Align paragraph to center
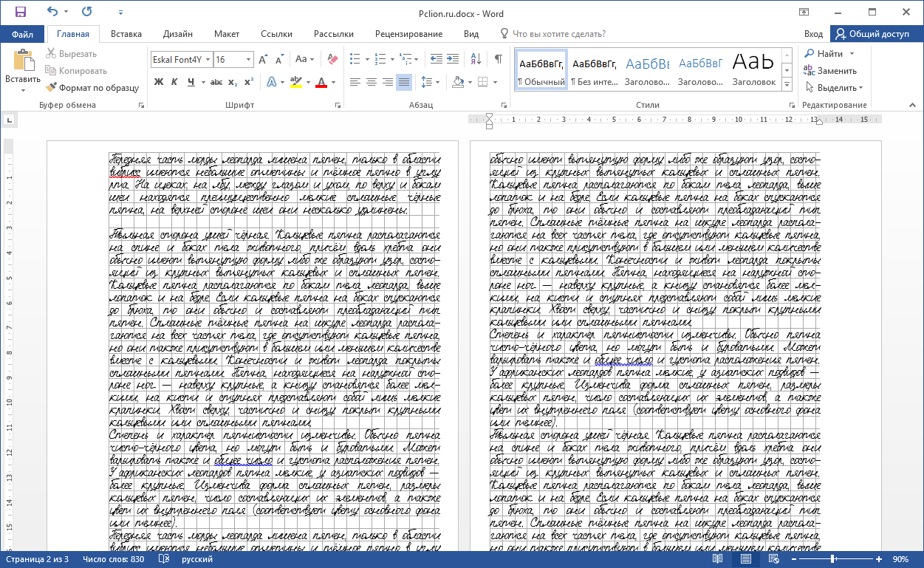The image size is (924, 568). (x=372, y=83)
